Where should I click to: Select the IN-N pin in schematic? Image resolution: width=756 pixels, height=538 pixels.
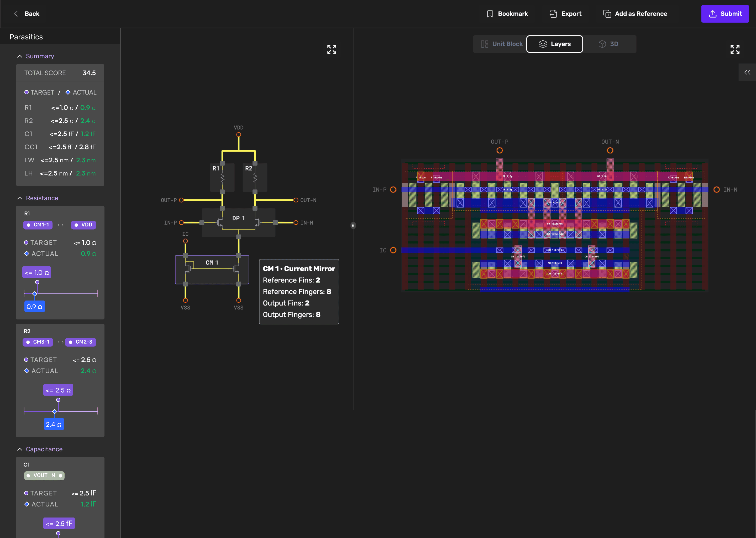click(296, 223)
